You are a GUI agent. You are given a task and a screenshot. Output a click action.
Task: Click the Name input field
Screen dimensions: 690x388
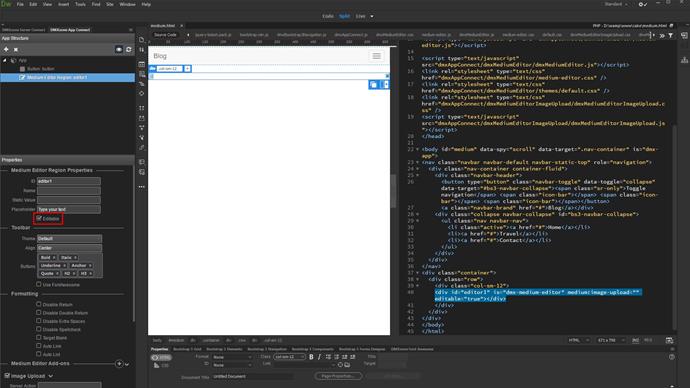coord(69,190)
